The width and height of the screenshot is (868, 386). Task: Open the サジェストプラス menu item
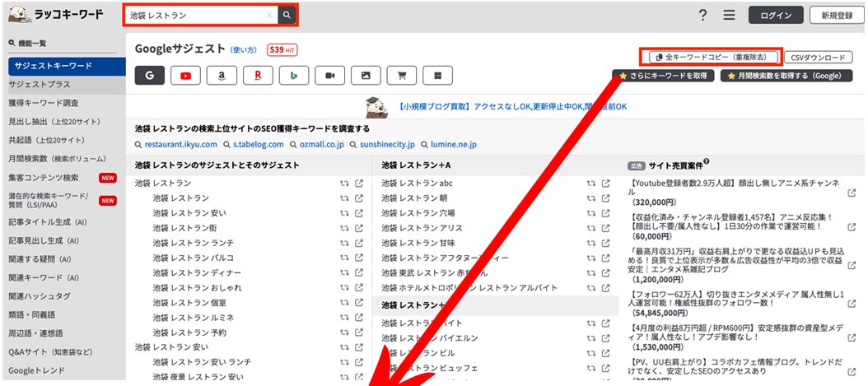click(40, 85)
